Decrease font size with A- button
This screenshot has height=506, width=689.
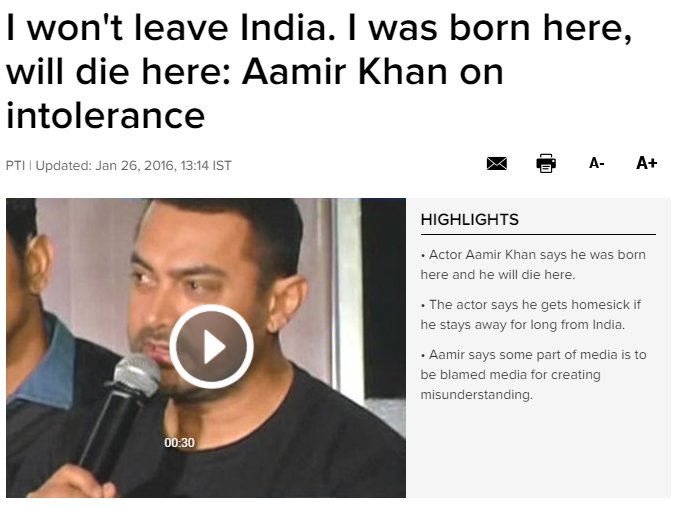(596, 163)
